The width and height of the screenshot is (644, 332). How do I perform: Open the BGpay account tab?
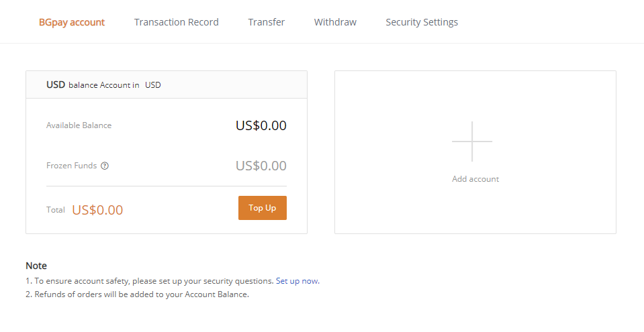[x=72, y=22]
